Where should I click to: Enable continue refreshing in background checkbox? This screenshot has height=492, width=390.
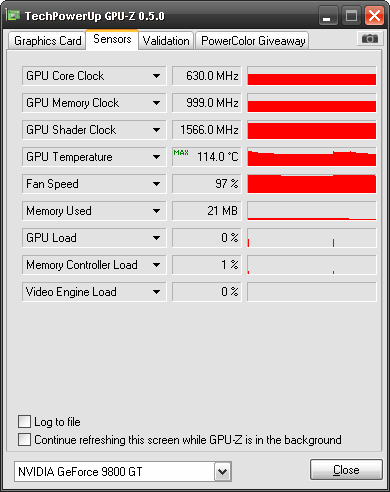24,439
